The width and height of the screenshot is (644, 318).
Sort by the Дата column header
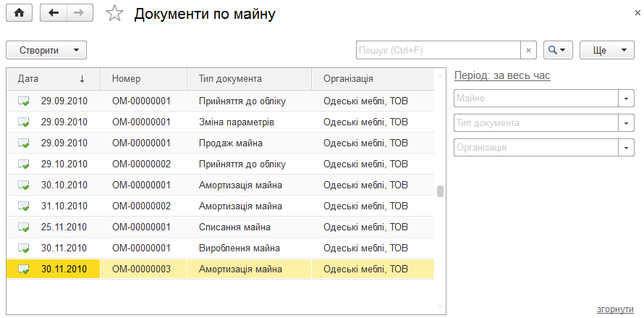(53, 79)
